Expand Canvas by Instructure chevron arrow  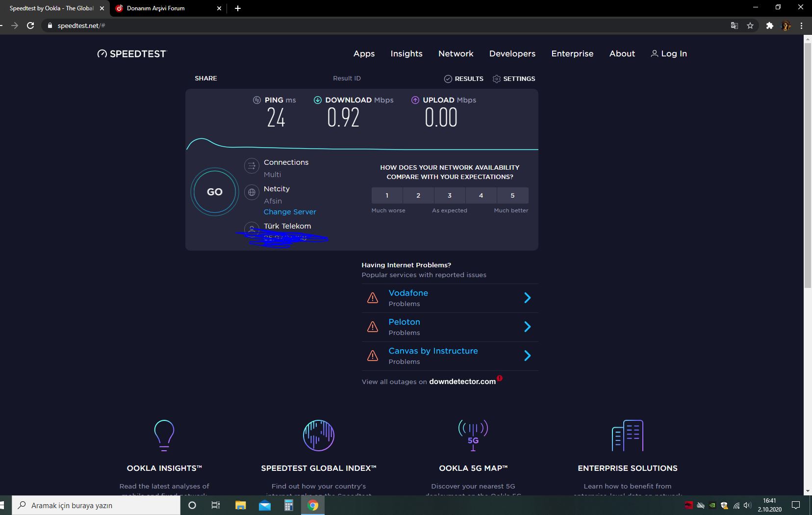[x=527, y=356]
